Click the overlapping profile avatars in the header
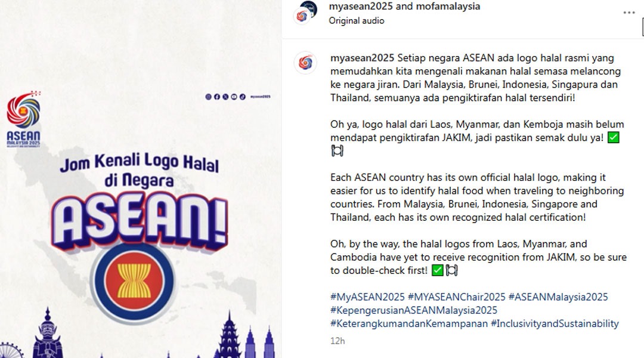The image size is (644, 358). 305,13
